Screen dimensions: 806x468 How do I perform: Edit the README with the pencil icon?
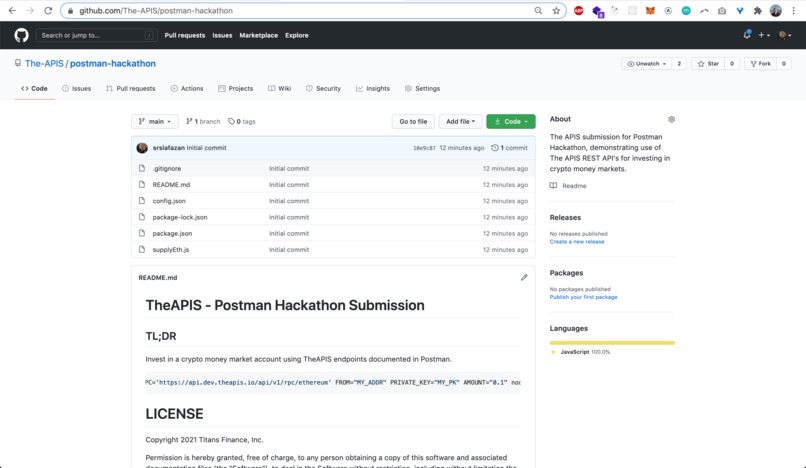(524, 277)
